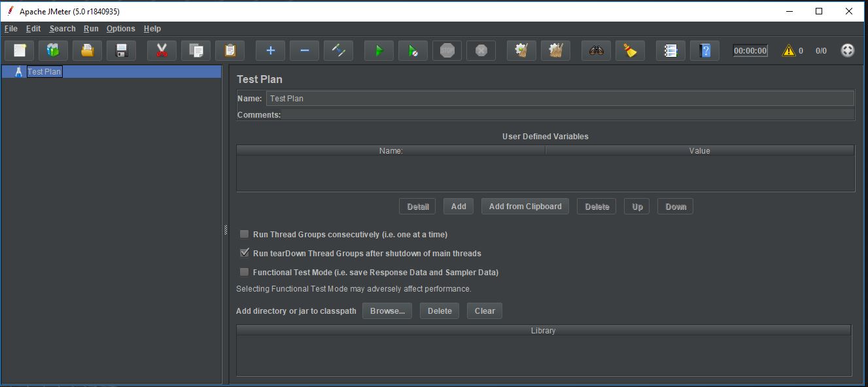The width and height of the screenshot is (868, 387).
Task: Copy selection using the Copy icon
Action: click(x=196, y=50)
